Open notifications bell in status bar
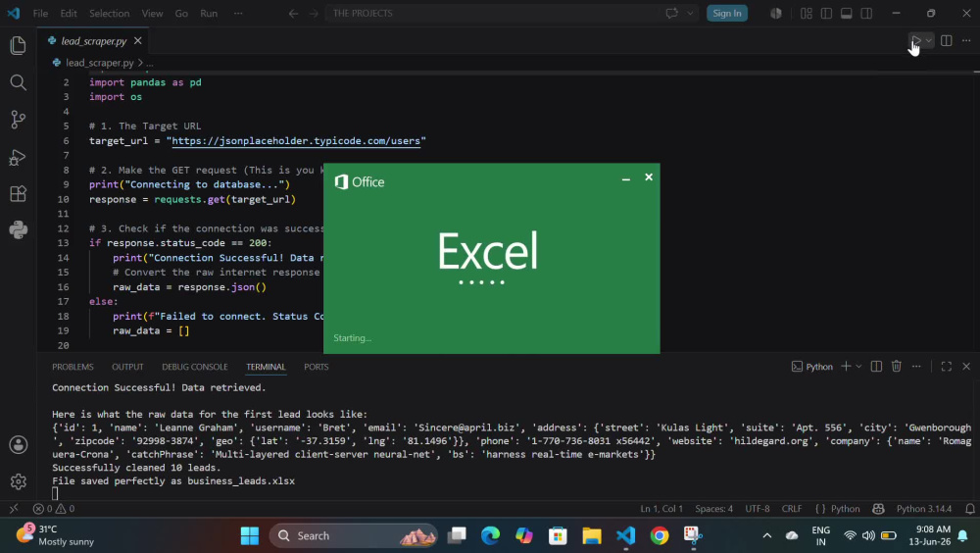The width and height of the screenshot is (980, 553). tap(970, 509)
